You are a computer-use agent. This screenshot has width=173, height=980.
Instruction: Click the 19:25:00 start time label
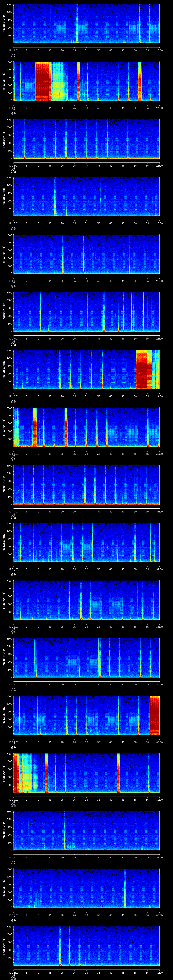(13, 223)
